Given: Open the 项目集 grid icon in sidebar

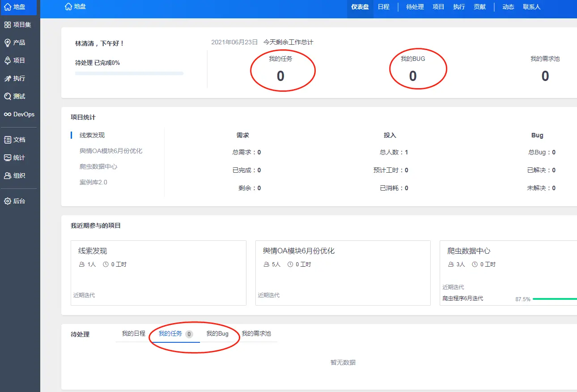Looking at the screenshot, I should tap(8, 25).
